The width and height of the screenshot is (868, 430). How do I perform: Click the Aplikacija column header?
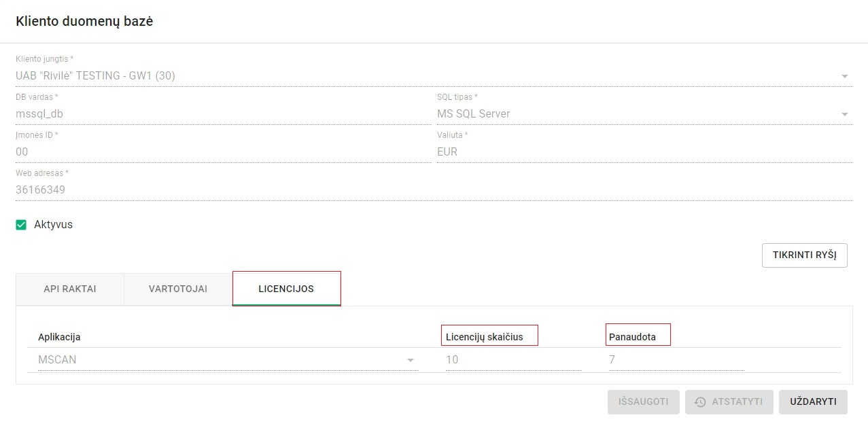click(59, 337)
